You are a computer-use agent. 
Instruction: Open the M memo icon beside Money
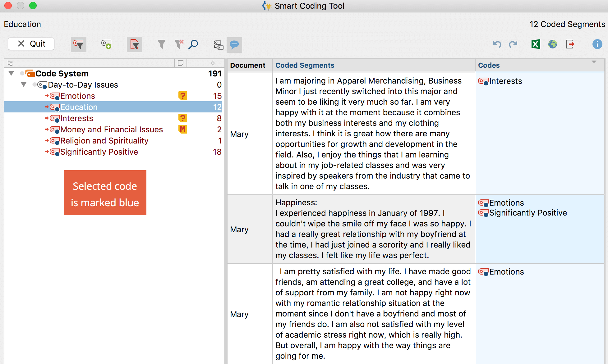point(183,129)
